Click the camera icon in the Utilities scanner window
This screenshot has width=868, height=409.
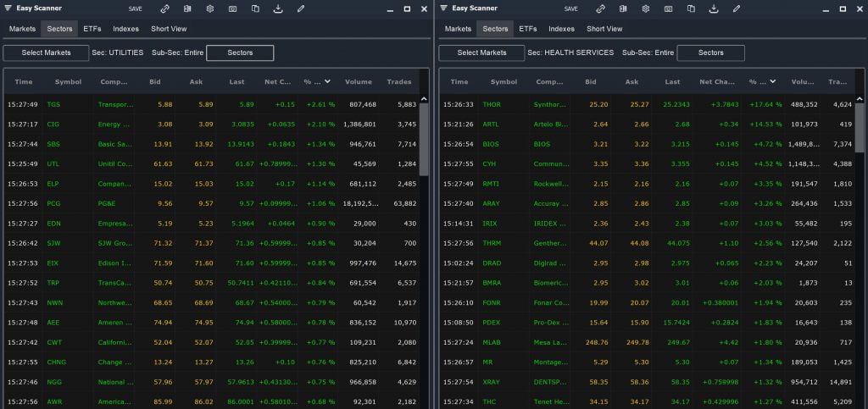pyautogui.click(x=232, y=8)
